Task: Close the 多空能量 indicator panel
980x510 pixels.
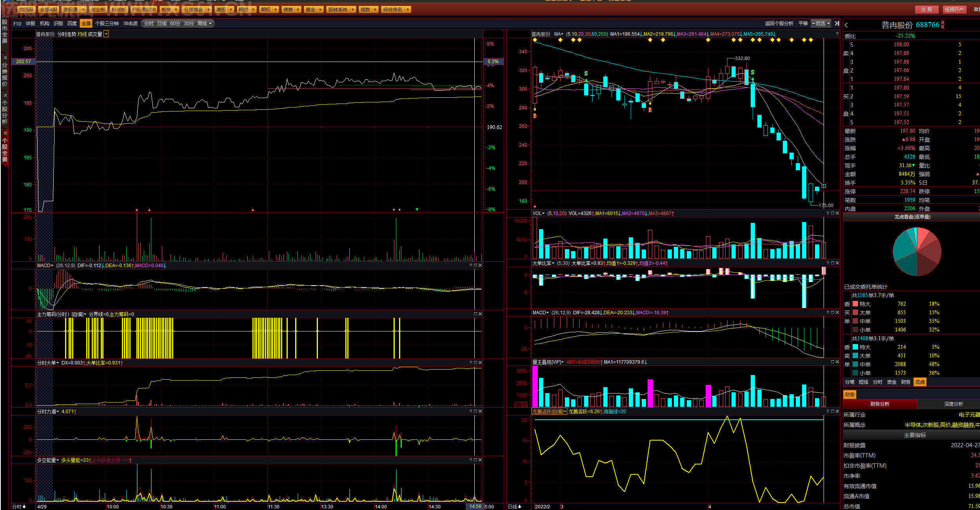Action: [480, 460]
